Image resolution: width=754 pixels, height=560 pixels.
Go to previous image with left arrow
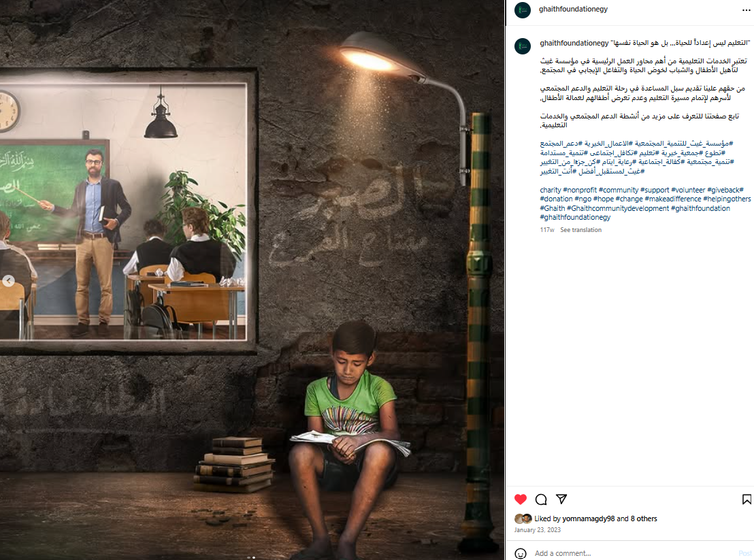click(x=8, y=281)
